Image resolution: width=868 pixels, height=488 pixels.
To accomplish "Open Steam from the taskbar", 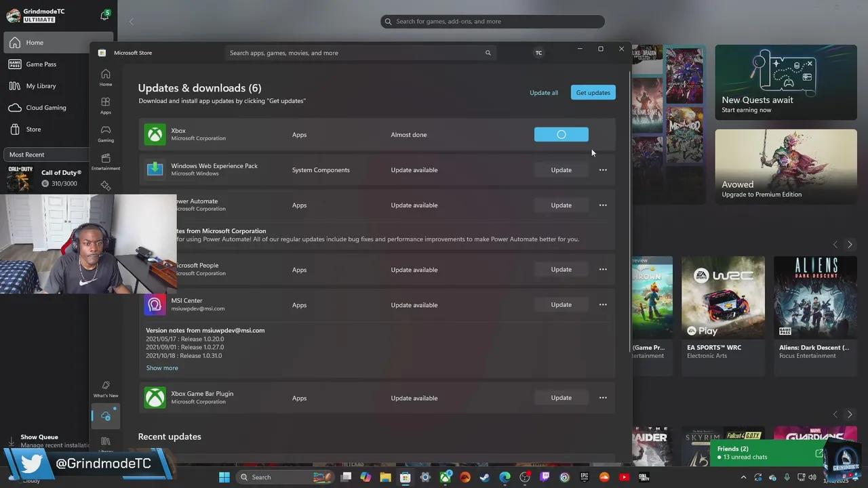I will (x=485, y=477).
